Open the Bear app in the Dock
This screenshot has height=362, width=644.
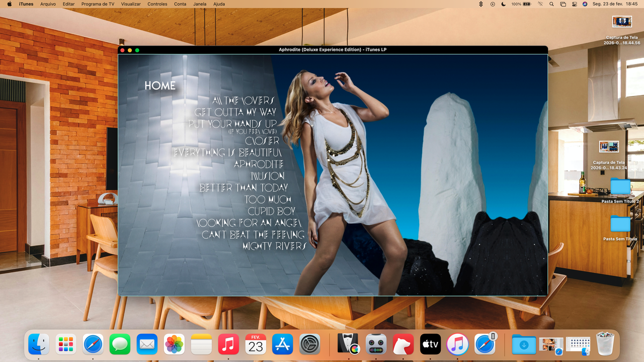403,344
